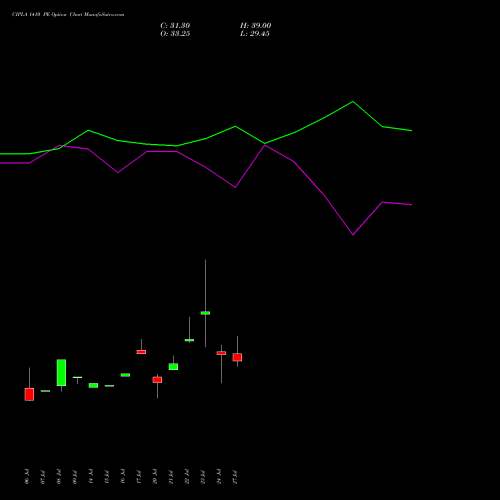
Task: Select the red candle for 20 Jul
Action: (157, 380)
